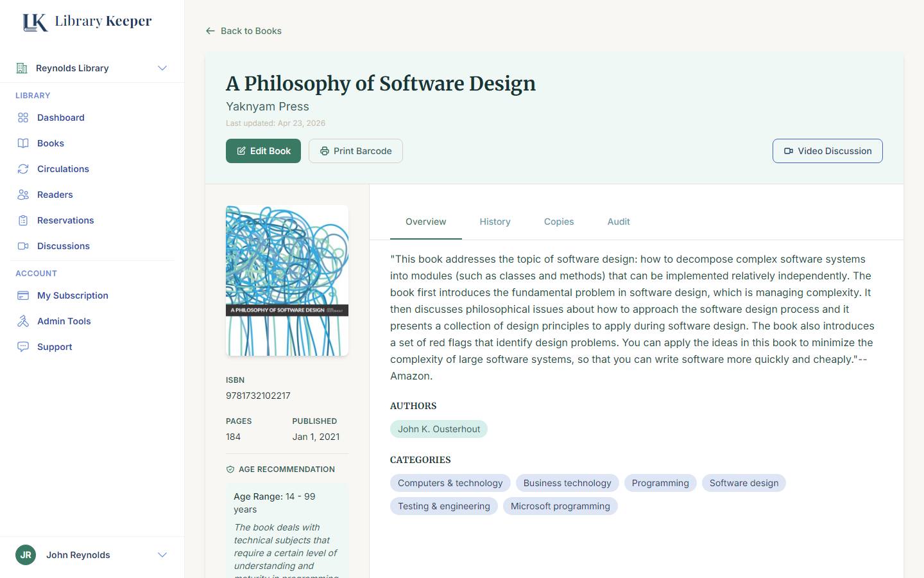The image size is (924, 578).
Task: Open Discussions in the sidebar
Action: point(92,246)
